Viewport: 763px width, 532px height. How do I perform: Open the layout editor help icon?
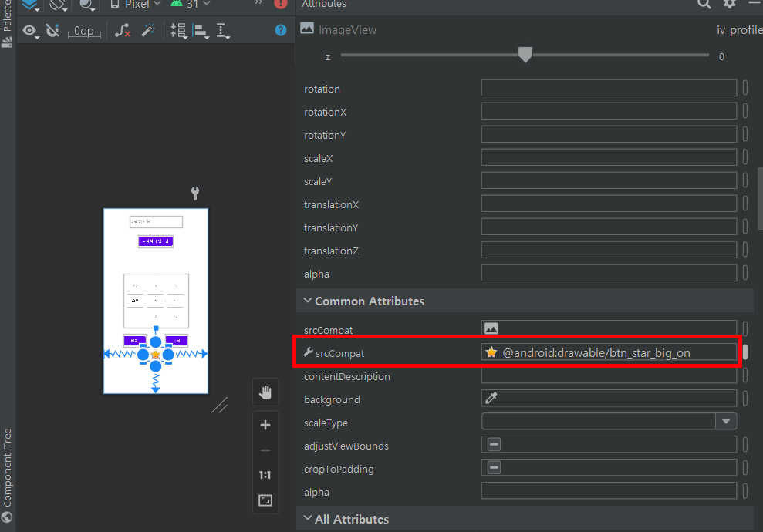pos(281,30)
